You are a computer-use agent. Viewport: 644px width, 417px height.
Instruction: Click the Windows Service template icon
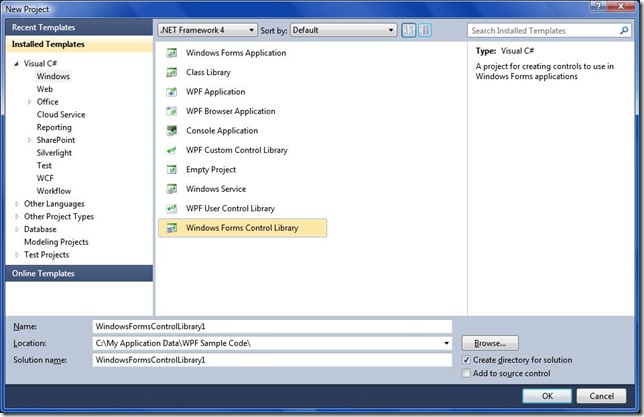pyautogui.click(x=172, y=189)
